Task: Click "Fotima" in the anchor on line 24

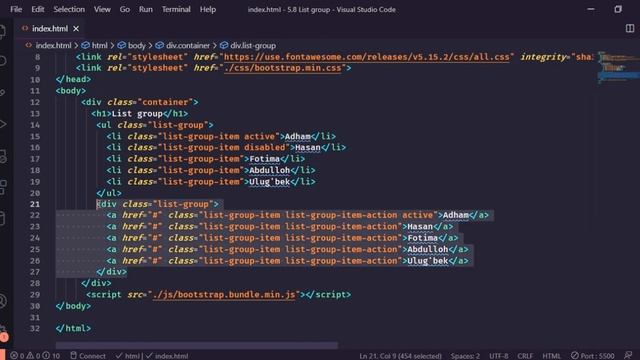Action: [x=422, y=238]
